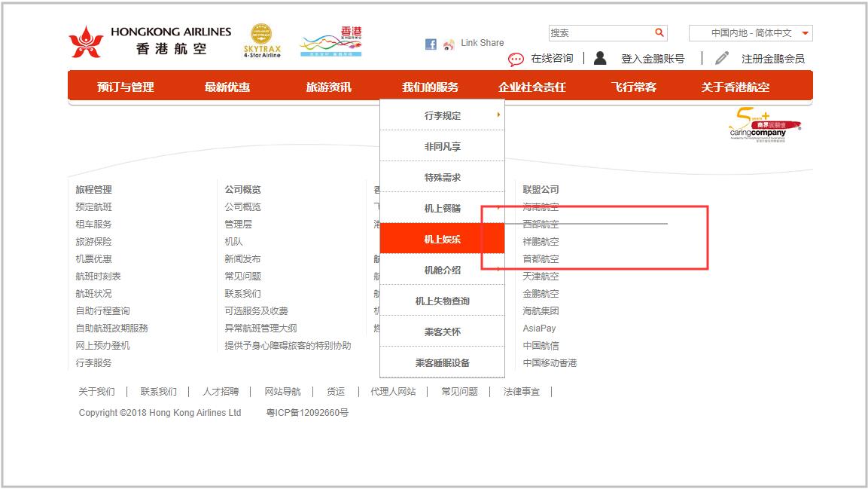Open the 关于香港航空 nav menu
868x489 pixels.
click(x=736, y=87)
